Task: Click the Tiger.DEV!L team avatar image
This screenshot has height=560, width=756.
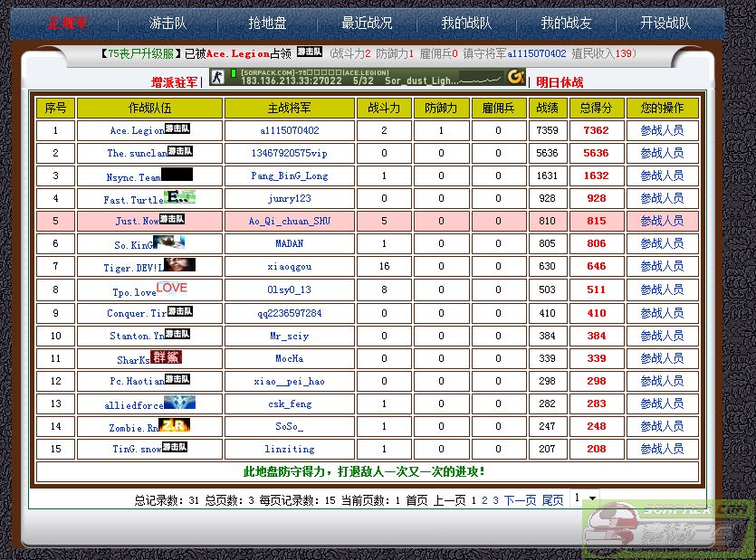Action: tap(178, 265)
